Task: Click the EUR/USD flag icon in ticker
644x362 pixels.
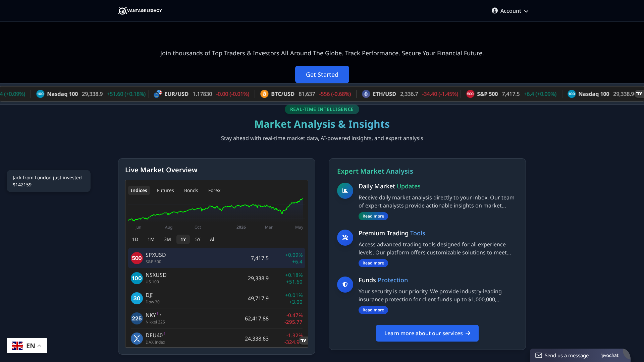Action: (158, 94)
